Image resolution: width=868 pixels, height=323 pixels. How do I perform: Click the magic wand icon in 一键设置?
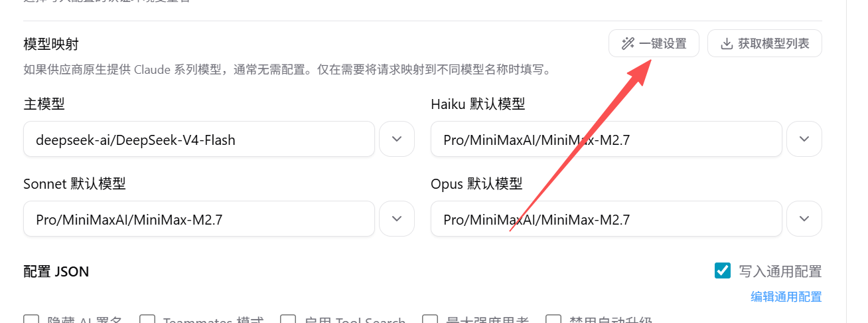pyautogui.click(x=628, y=44)
